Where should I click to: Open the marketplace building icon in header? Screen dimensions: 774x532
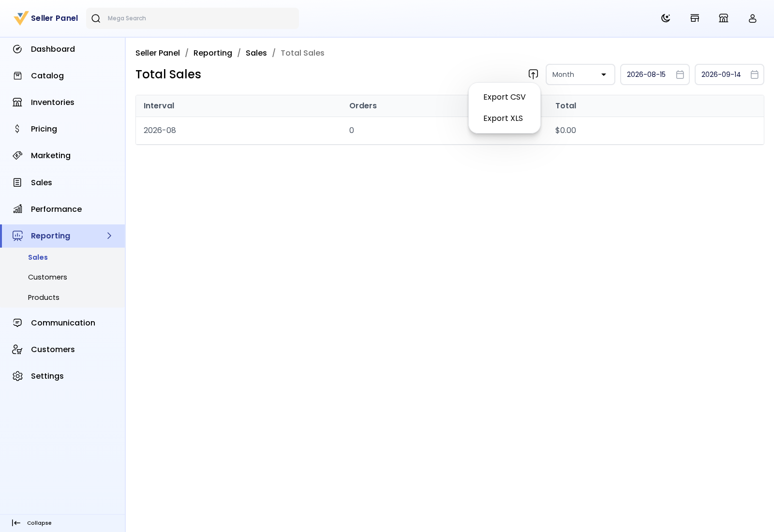click(724, 18)
